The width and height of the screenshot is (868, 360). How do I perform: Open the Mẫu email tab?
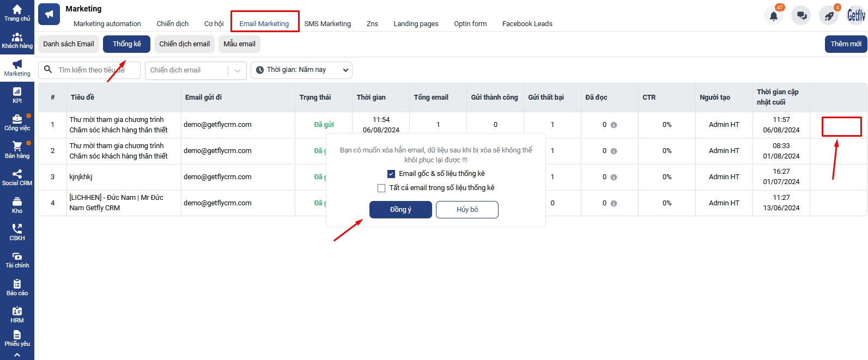point(239,44)
